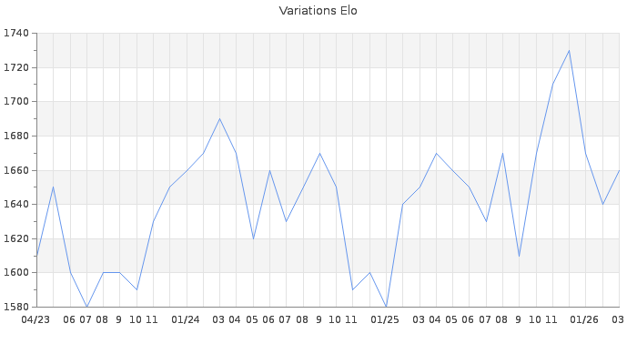Image resolution: width=637 pixels, height=364 pixels.
Task: Click the 1600 y-axis label
Action: [x=16, y=273]
